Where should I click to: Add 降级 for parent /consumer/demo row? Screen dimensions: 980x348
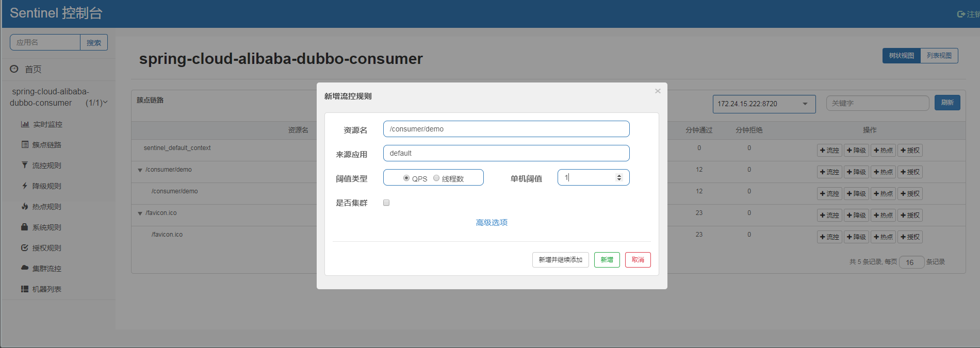pyautogui.click(x=857, y=172)
